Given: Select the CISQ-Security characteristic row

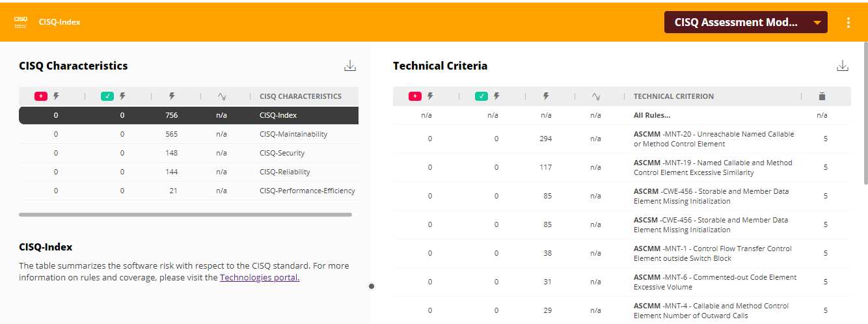Looking at the screenshot, I should [282, 153].
